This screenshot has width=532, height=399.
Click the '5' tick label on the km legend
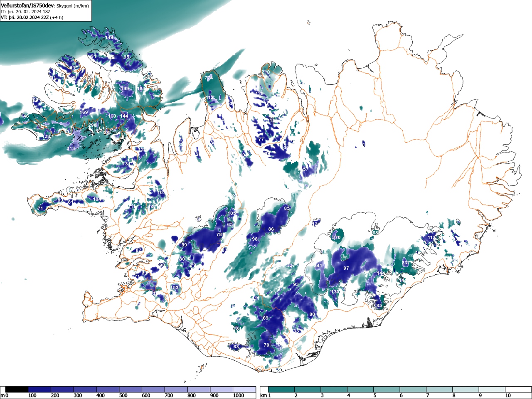(375, 396)
